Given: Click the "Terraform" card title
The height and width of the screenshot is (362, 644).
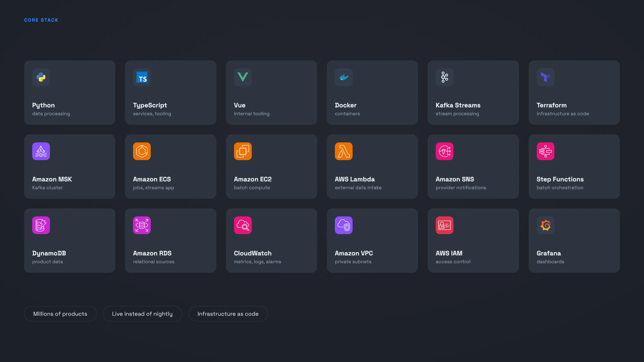Looking at the screenshot, I should 552,105.
